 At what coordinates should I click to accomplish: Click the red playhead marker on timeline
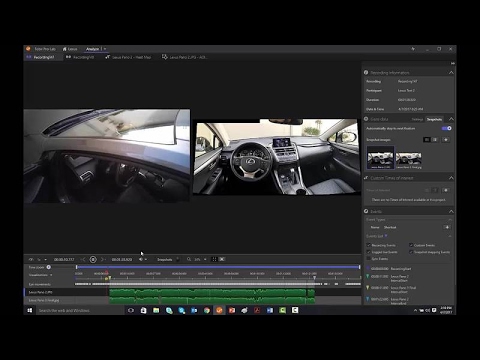107,272
